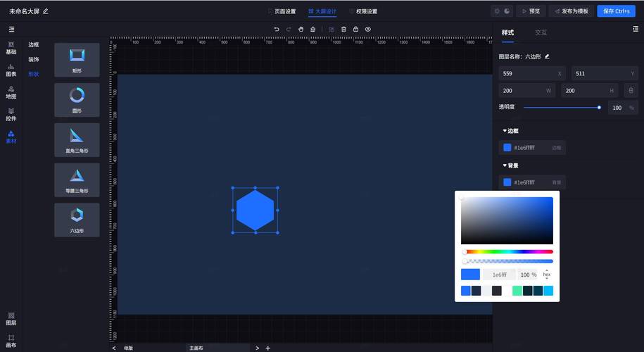Open the 地图 map sidebar section
The width and height of the screenshot is (644, 352).
tap(11, 92)
